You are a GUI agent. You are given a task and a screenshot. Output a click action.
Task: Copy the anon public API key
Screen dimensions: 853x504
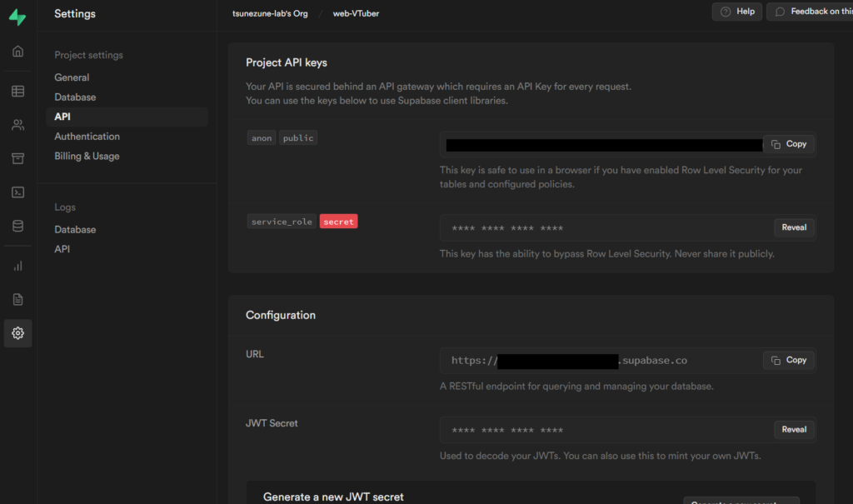pyautogui.click(x=788, y=144)
